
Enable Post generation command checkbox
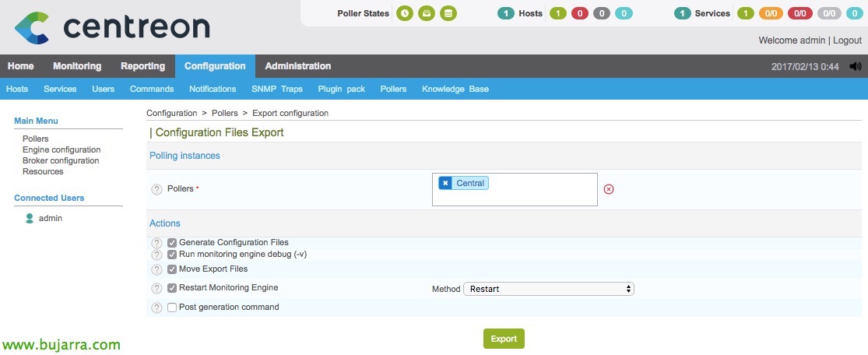pos(173,308)
